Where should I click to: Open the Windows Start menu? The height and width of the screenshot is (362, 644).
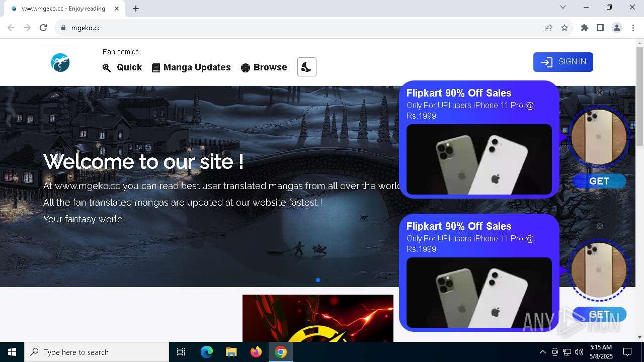point(12,352)
